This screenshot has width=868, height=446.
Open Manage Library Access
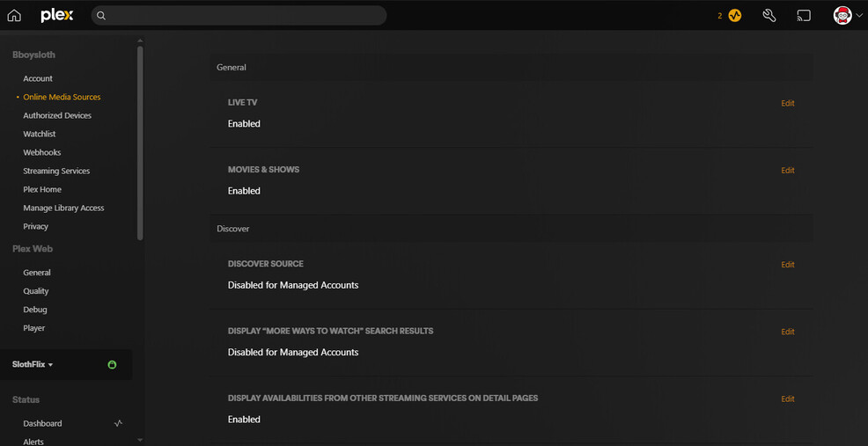pyautogui.click(x=63, y=208)
